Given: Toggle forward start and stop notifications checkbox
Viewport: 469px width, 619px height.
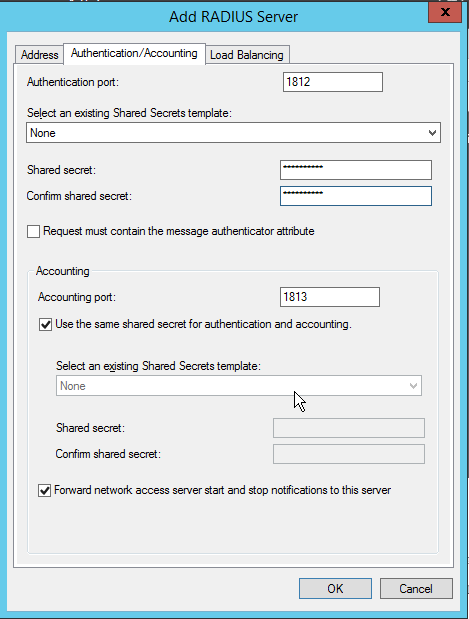Looking at the screenshot, I should click(x=45, y=490).
